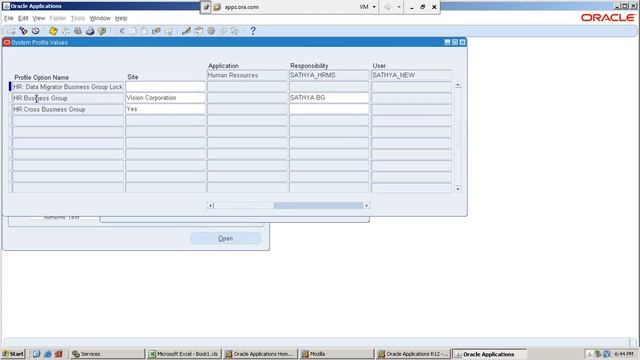Select the HR:Business Group profile option
Viewport: 640px width, 360px height.
(x=68, y=98)
